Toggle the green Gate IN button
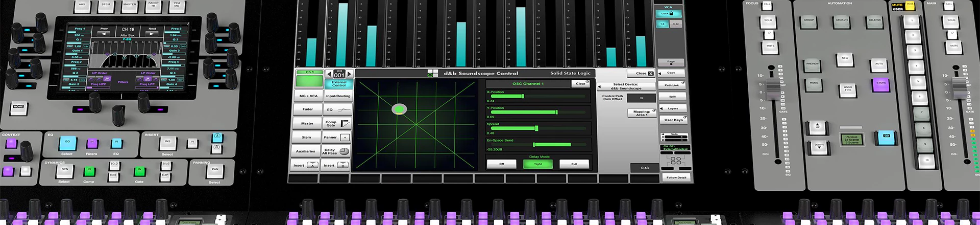 click(139, 170)
